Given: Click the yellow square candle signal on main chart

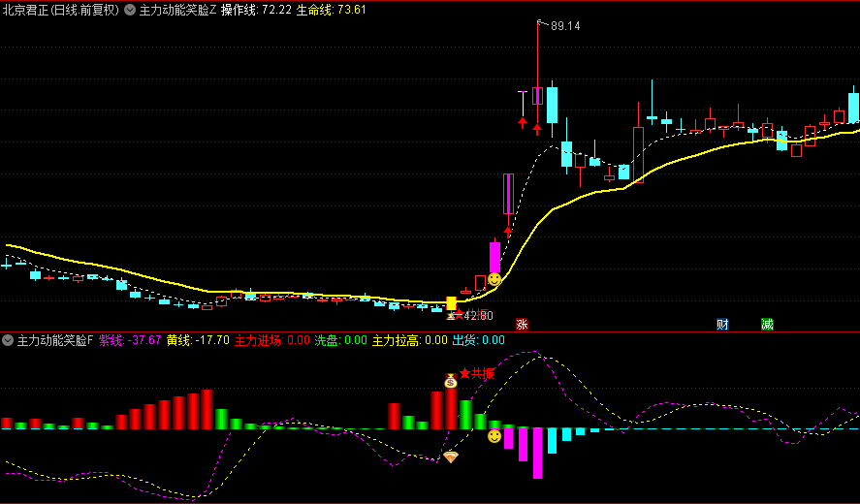Looking at the screenshot, I should [x=452, y=303].
